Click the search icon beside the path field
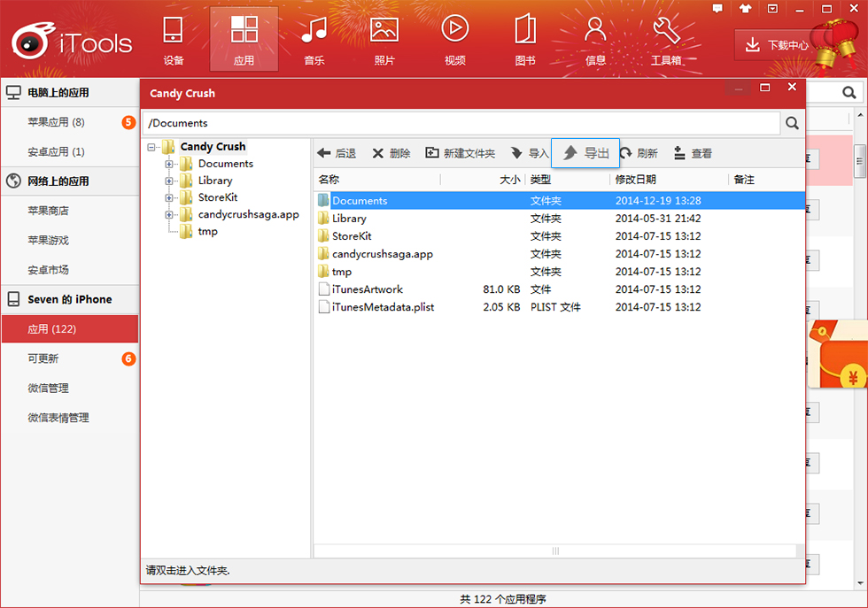This screenshot has width=868, height=608. coord(792,123)
